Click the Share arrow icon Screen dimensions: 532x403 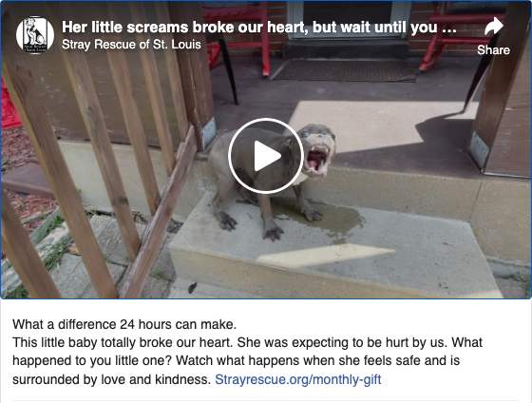[494, 27]
